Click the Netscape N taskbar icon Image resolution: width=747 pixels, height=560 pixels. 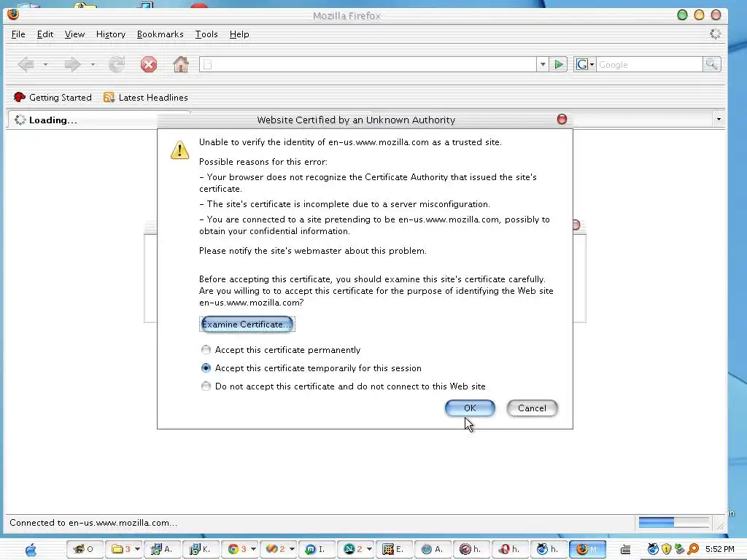(349, 549)
